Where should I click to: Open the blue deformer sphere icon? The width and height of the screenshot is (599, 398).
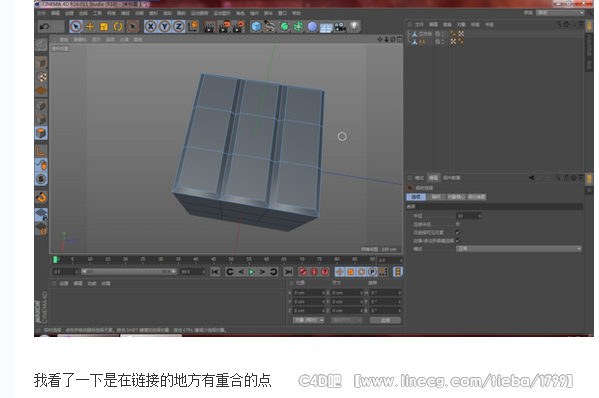click(312, 26)
